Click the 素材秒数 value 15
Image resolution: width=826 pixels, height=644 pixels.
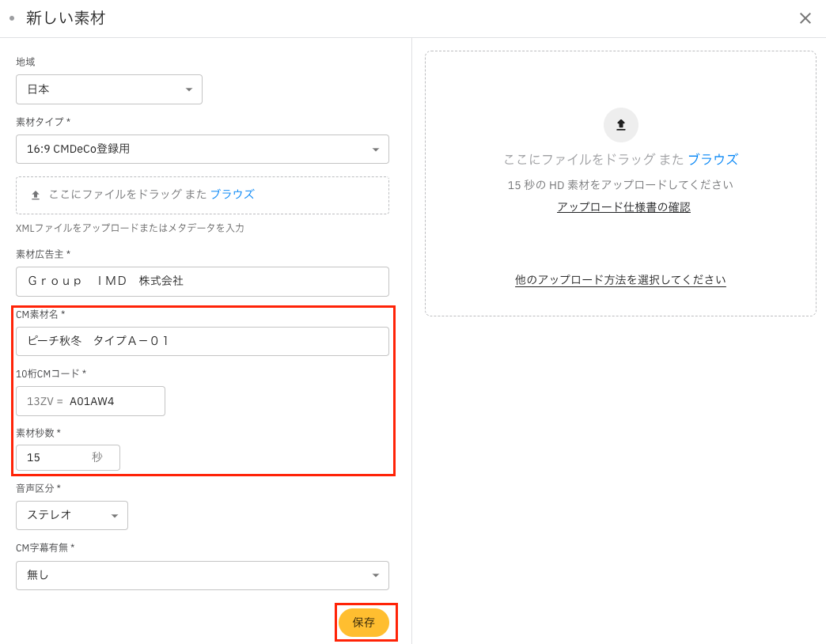pos(34,457)
